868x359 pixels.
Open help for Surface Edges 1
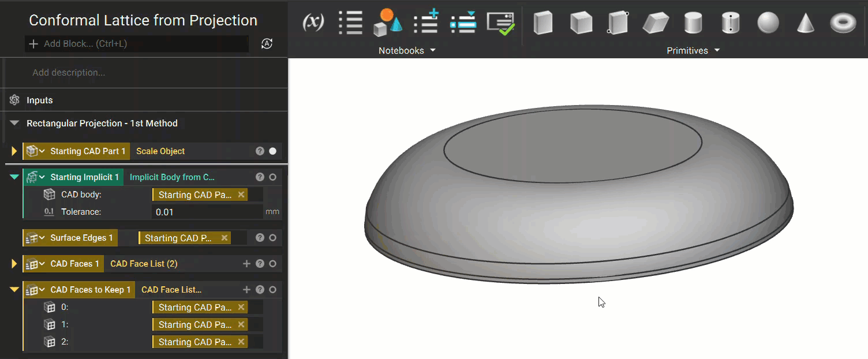260,238
